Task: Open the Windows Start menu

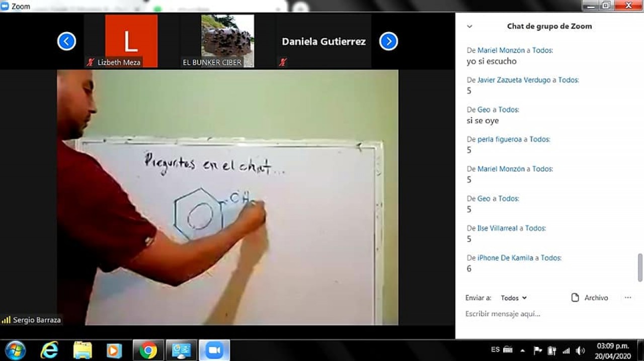Action: (15, 350)
